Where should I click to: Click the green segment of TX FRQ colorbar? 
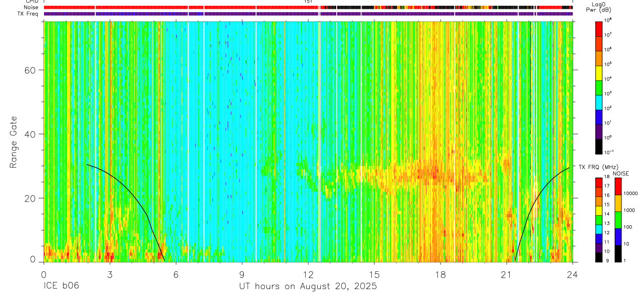pos(599,219)
